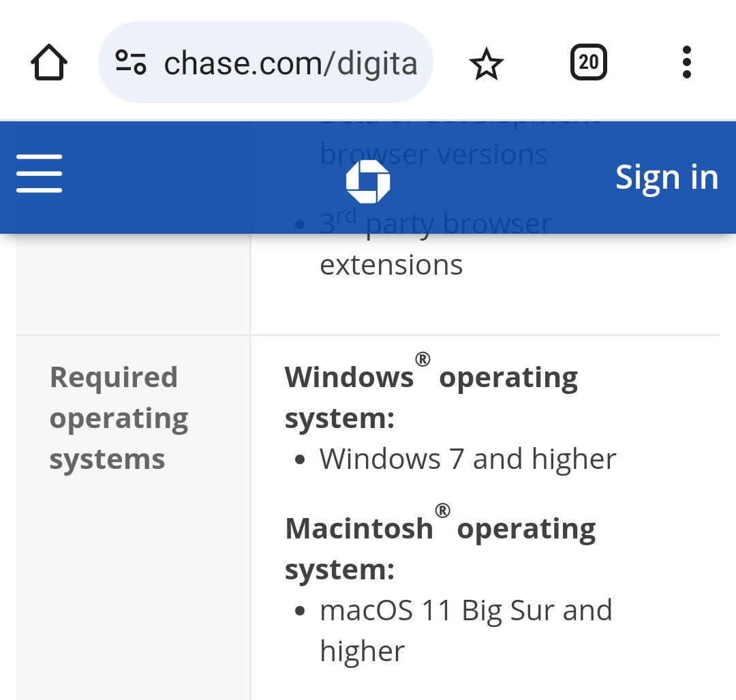736x700 pixels.
Task: Click Sign in on the Chase header
Action: [x=666, y=177]
